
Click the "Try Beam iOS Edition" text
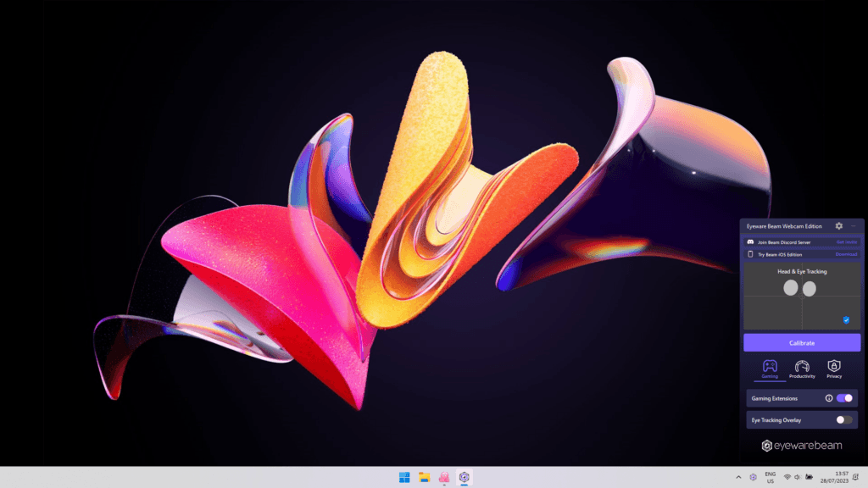pyautogui.click(x=780, y=254)
